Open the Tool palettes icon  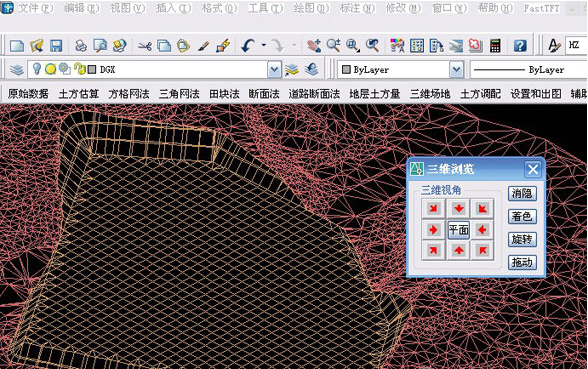tap(436, 46)
